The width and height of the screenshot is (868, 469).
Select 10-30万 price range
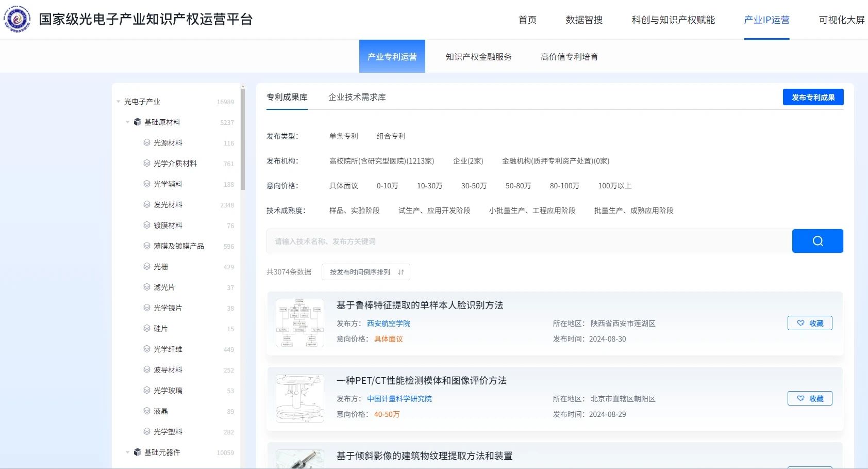click(430, 186)
